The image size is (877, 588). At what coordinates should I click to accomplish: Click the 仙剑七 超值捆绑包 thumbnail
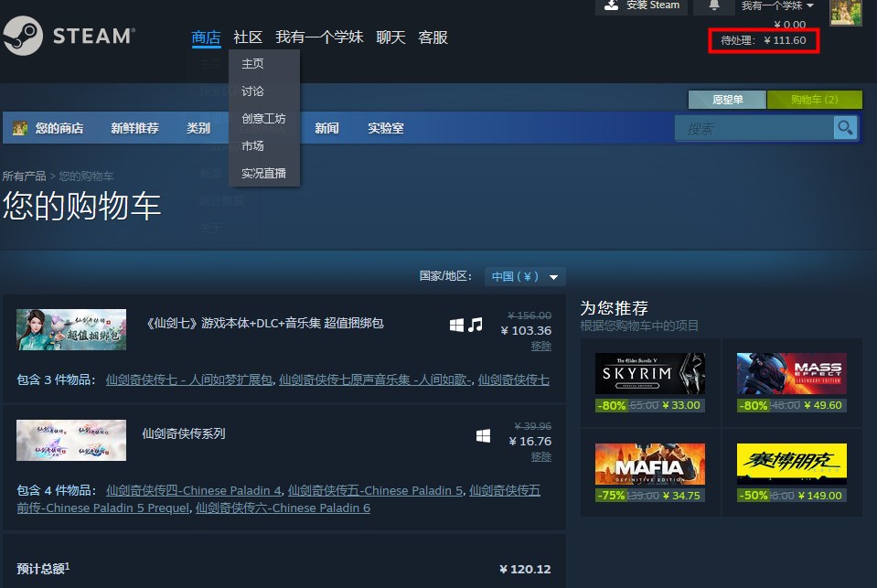click(x=71, y=329)
